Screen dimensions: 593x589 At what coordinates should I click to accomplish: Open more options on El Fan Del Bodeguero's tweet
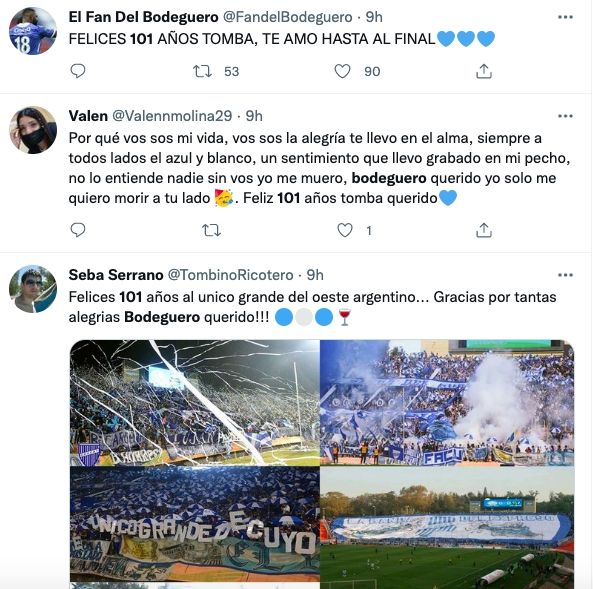pos(565,17)
